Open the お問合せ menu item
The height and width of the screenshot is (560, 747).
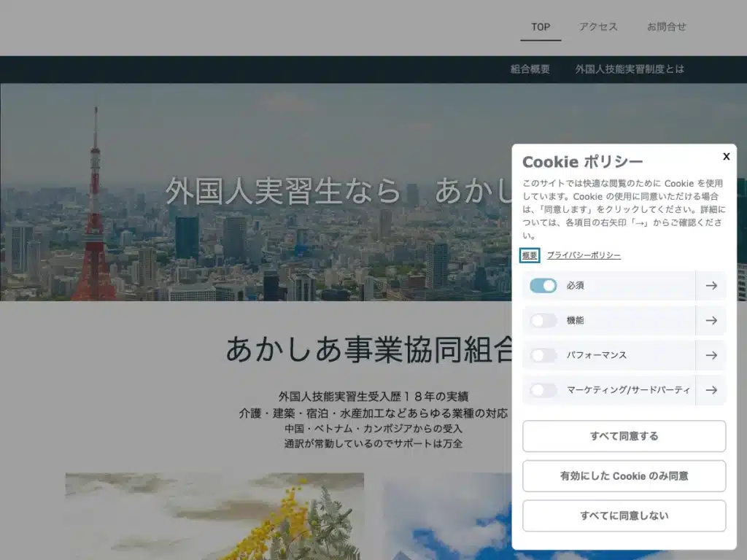[x=667, y=27]
